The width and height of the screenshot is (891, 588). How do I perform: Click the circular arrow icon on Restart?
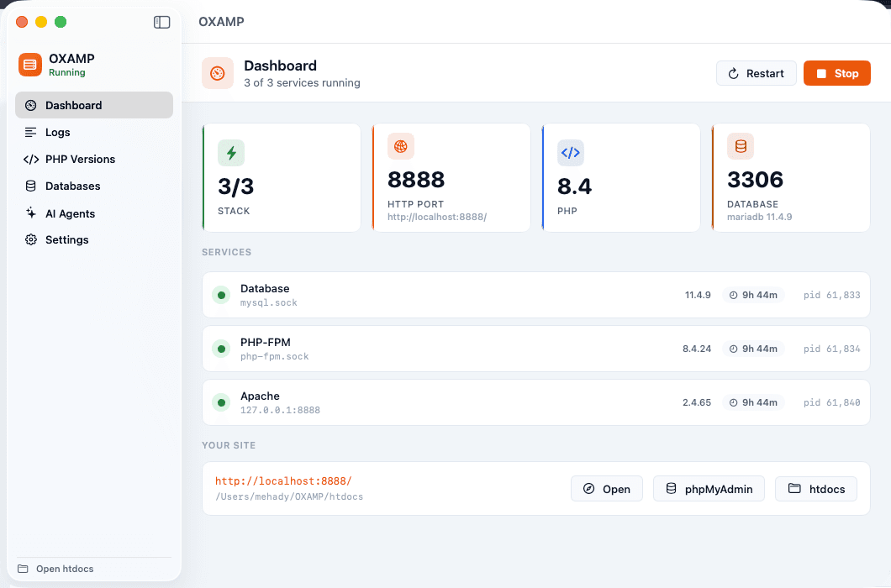tap(734, 74)
